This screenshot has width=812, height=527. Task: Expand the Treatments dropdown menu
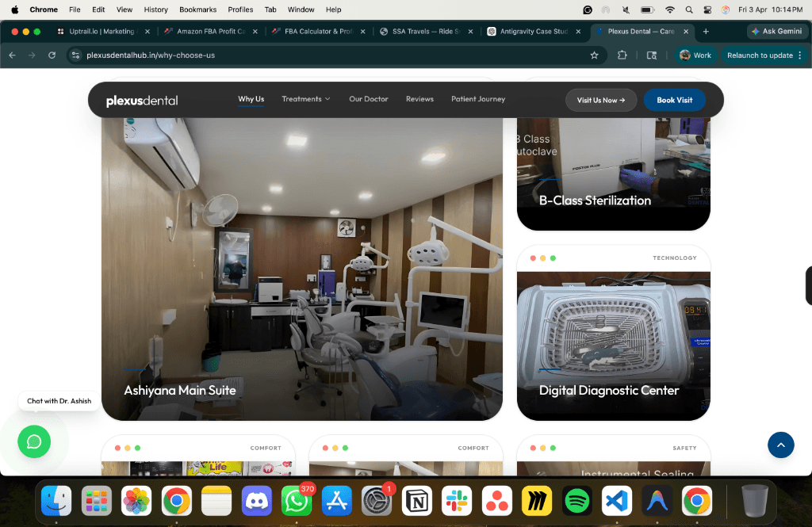point(306,99)
